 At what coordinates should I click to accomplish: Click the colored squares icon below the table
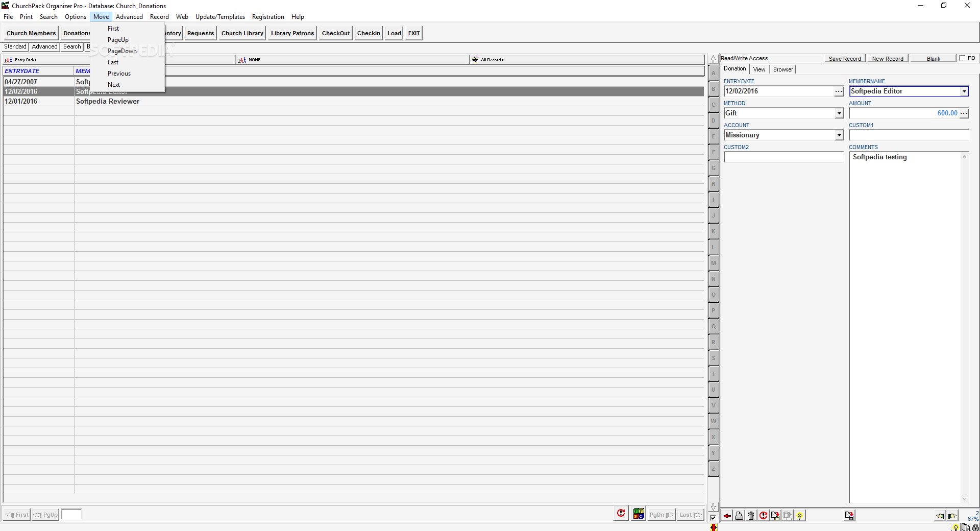pyautogui.click(x=639, y=514)
